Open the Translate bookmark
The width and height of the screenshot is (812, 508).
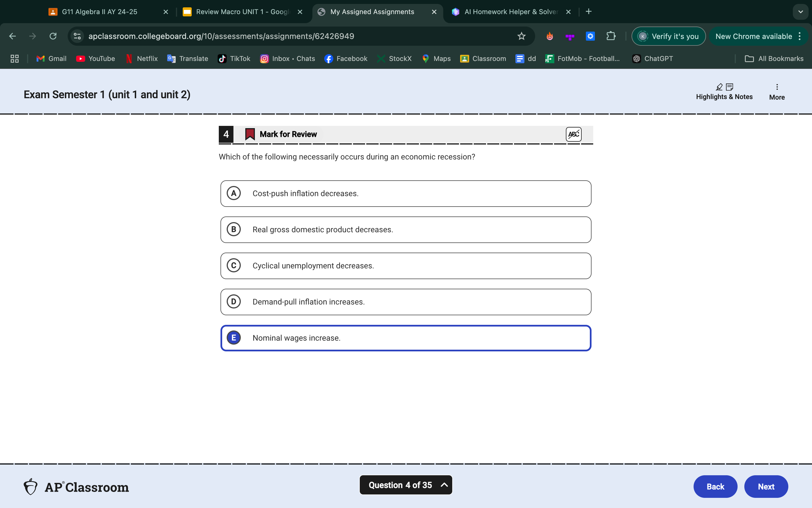point(187,59)
